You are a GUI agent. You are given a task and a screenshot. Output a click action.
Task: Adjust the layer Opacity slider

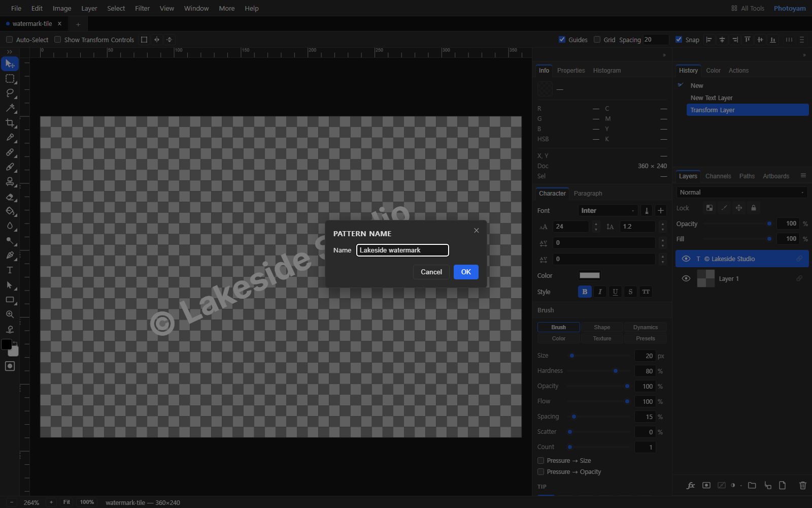tap(737, 224)
